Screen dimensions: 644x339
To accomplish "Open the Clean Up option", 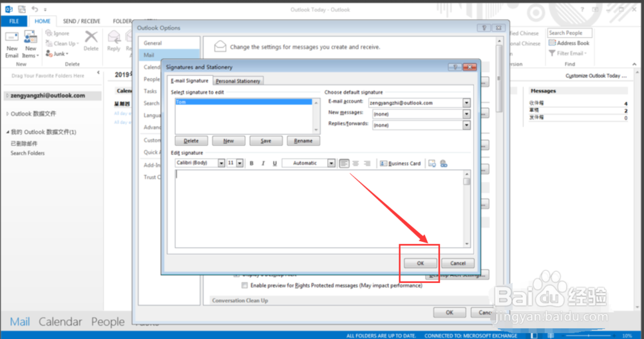I will [x=62, y=44].
